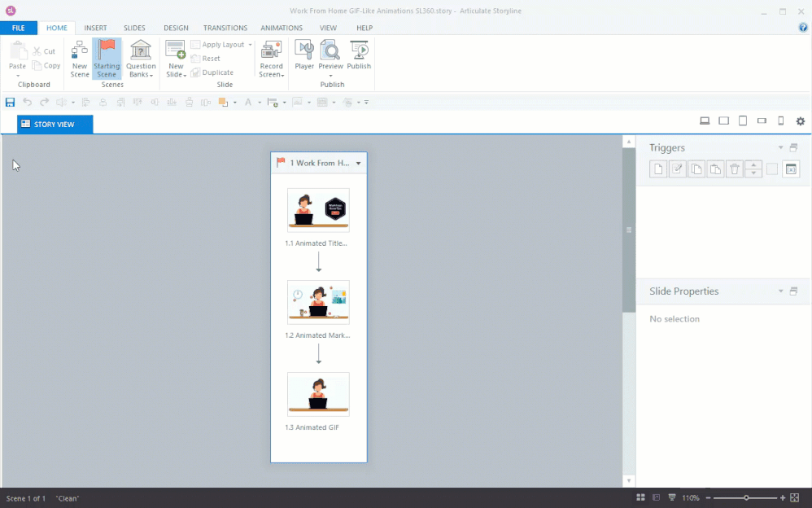Click the Preview magnifier icon
The height and width of the screenshot is (508, 812).
point(330,50)
